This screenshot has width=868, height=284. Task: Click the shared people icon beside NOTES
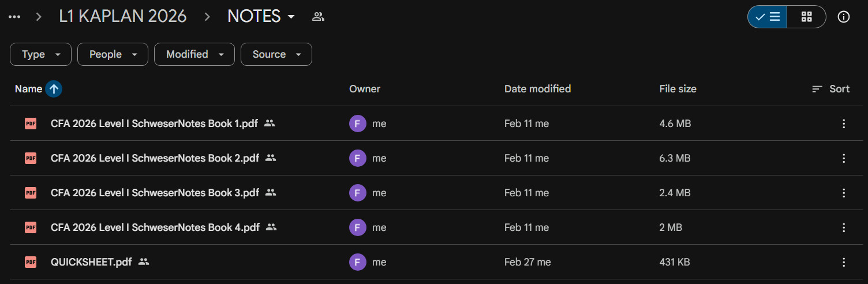(x=318, y=17)
